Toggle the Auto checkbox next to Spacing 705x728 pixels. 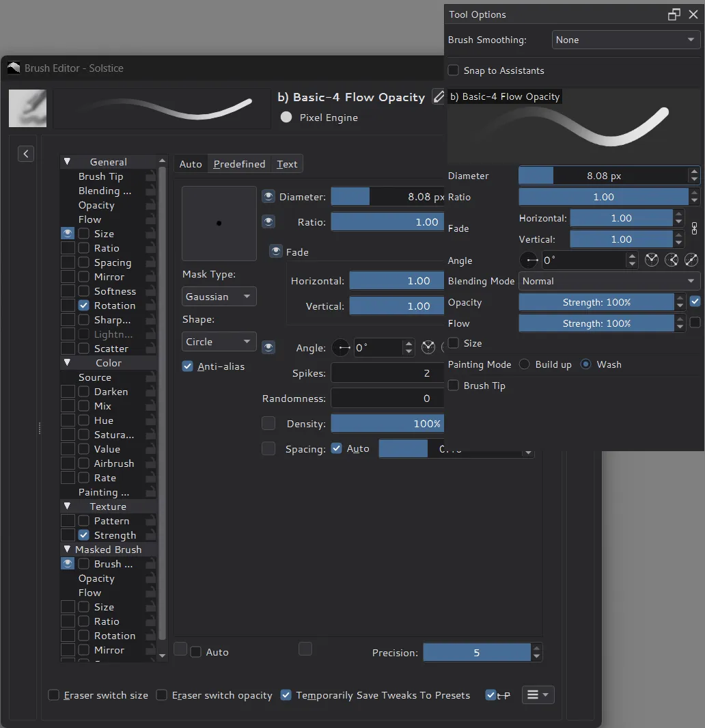pos(337,448)
